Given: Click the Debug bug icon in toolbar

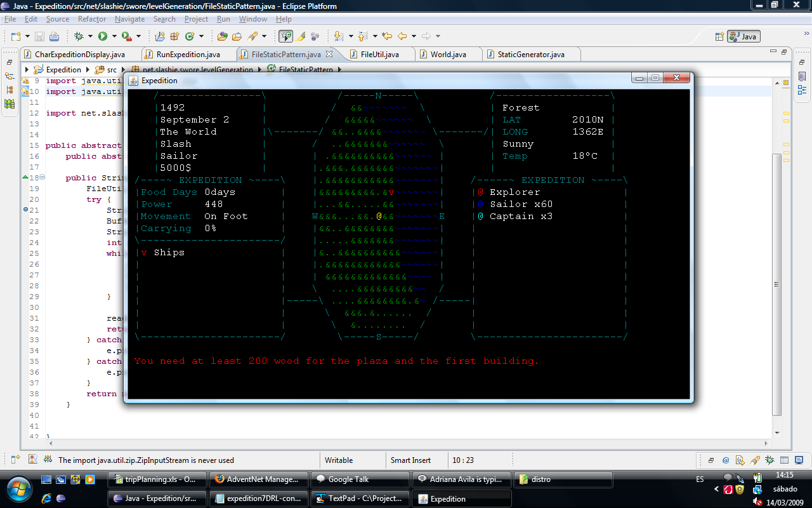Looking at the screenshot, I should 79,36.
